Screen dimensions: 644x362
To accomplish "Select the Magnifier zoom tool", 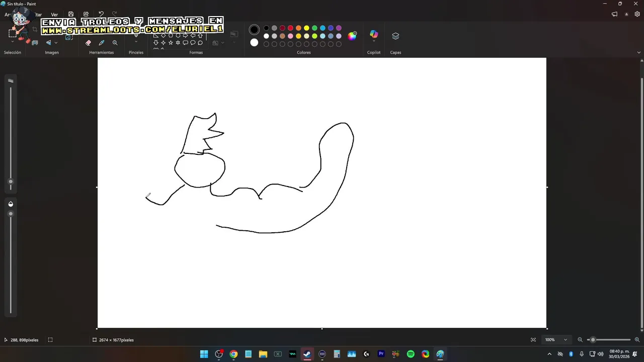I will click(115, 43).
